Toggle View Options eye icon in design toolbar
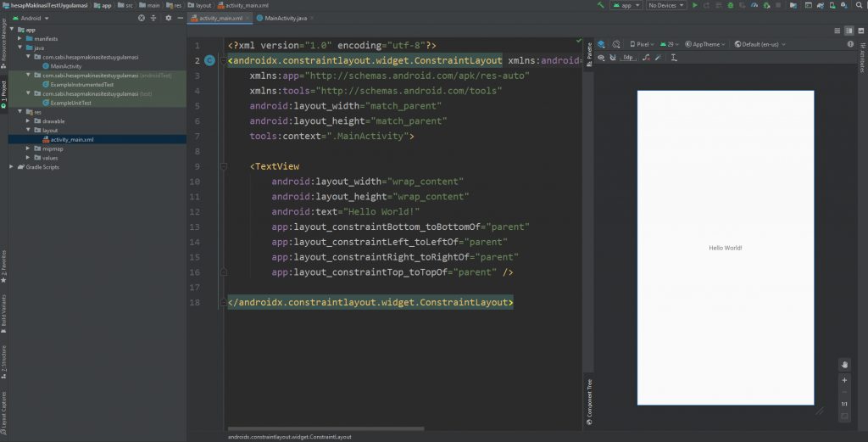 (x=601, y=58)
